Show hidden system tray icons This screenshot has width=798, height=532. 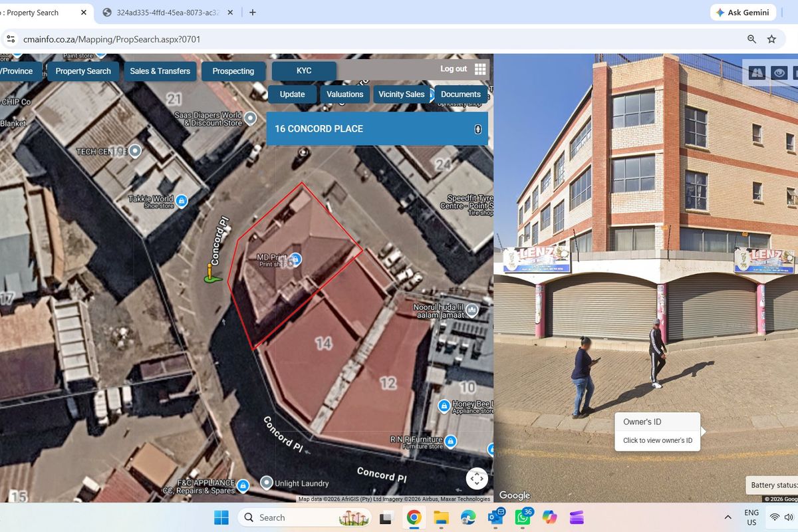(728, 517)
